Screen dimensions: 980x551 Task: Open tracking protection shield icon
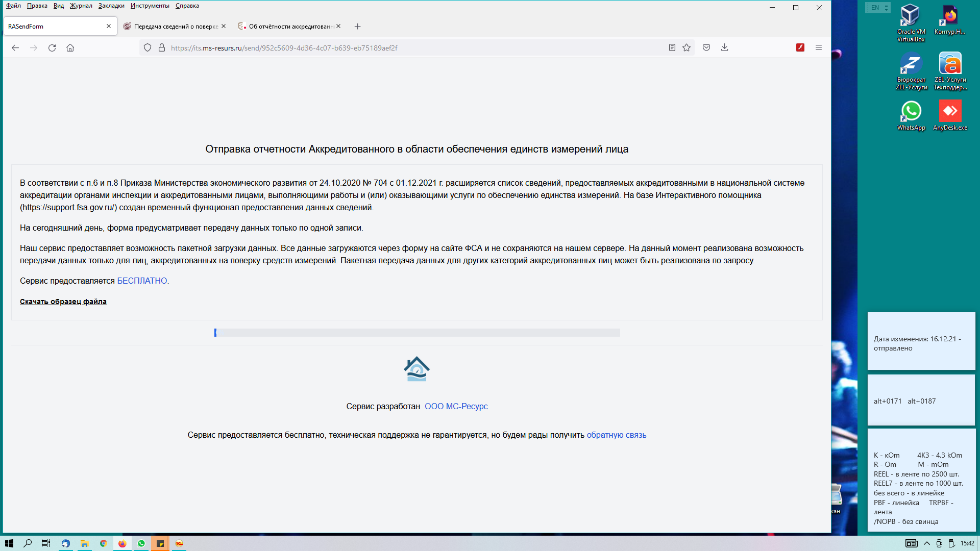point(148,48)
